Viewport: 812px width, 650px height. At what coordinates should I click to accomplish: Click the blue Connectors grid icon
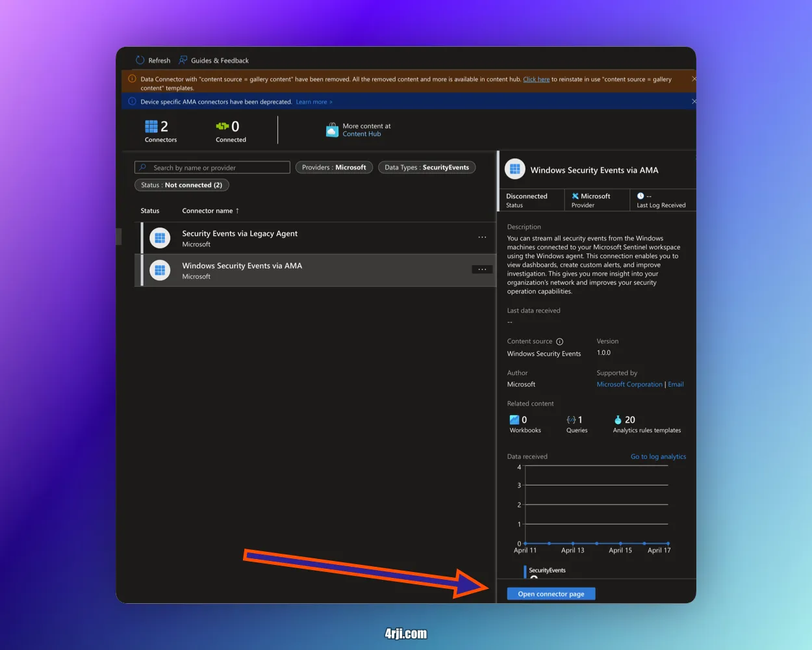coord(152,126)
